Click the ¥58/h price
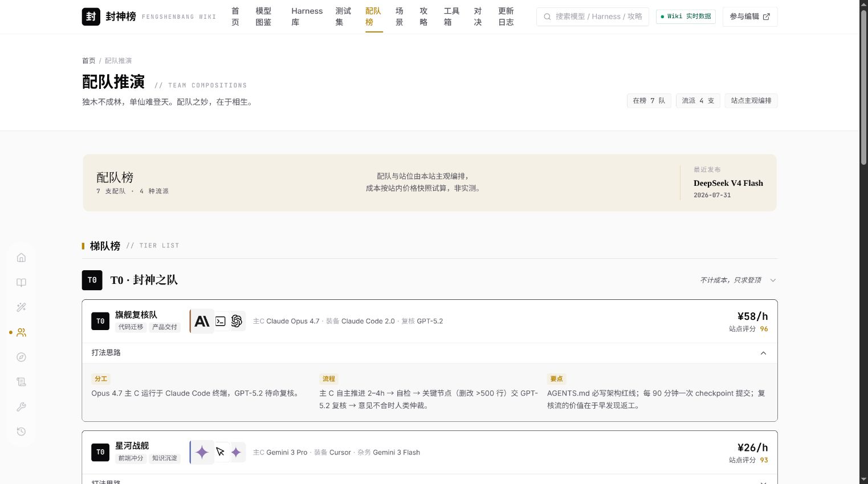 [x=752, y=316]
